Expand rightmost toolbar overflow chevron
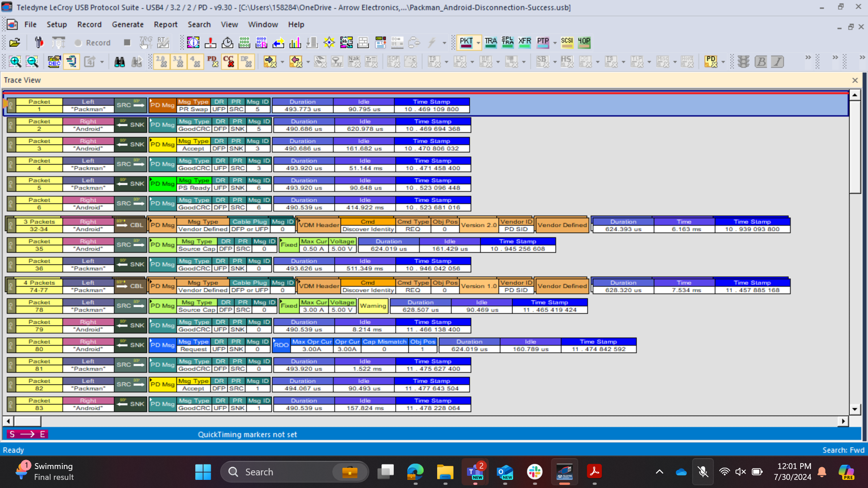 [x=862, y=57]
